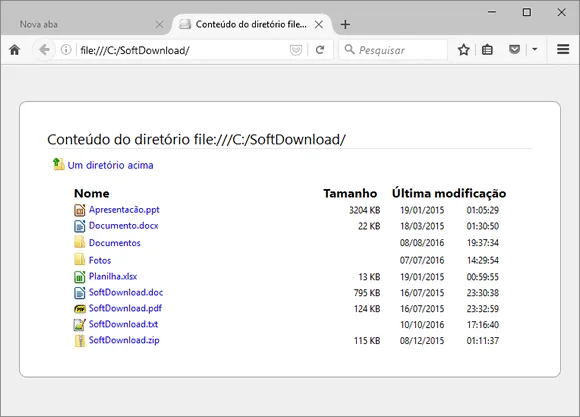The image size is (580, 417).
Task: Open Apresentação.ppt file link
Action: coord(124,210)
